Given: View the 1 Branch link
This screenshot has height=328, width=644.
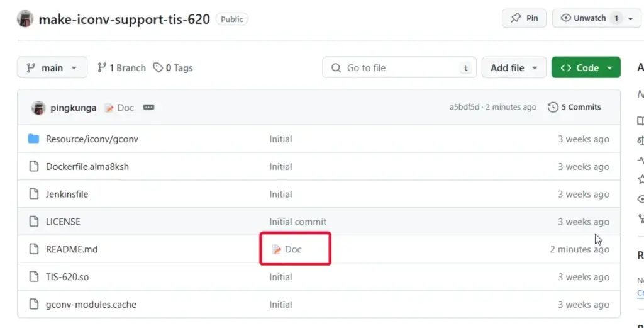Looking at the screenshot, I should [121, 68].
